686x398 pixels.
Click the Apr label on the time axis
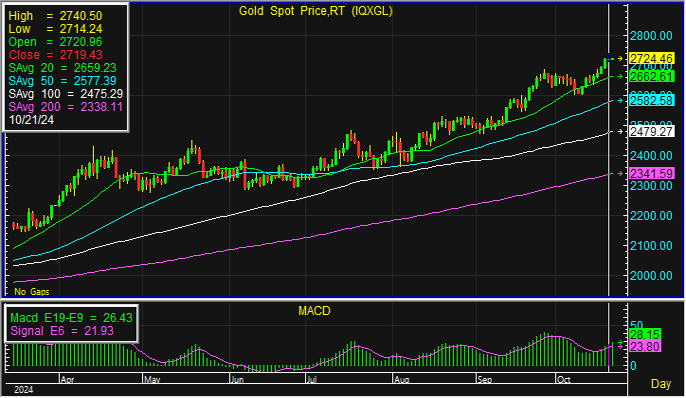67,380
